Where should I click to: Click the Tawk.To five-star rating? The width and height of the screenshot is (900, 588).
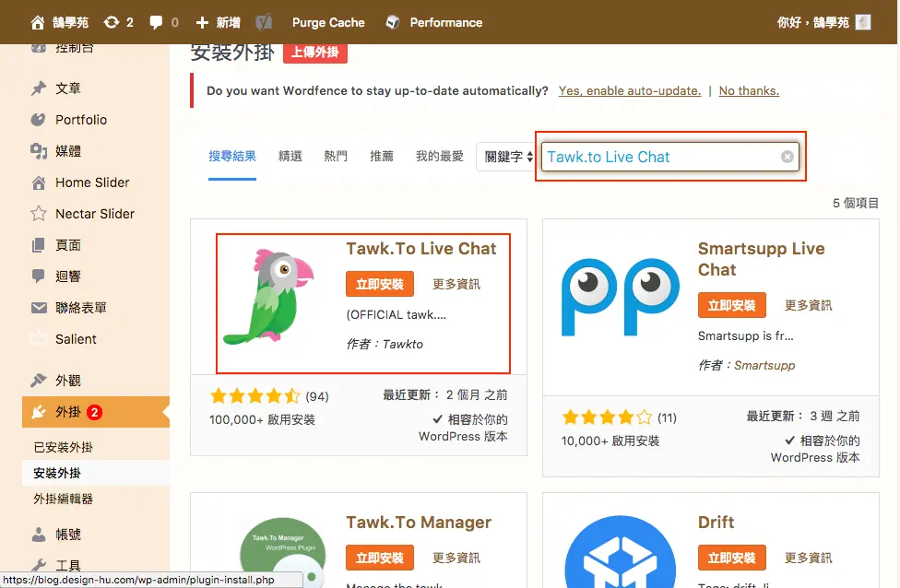255,395
